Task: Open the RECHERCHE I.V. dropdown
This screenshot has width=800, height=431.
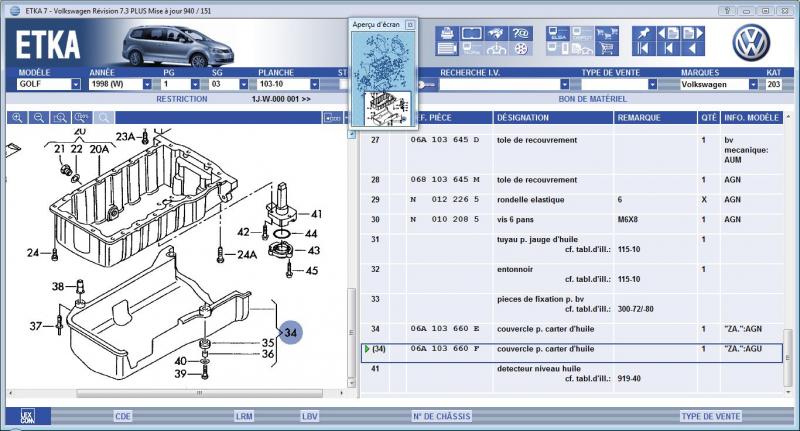Action: (564, 84)
